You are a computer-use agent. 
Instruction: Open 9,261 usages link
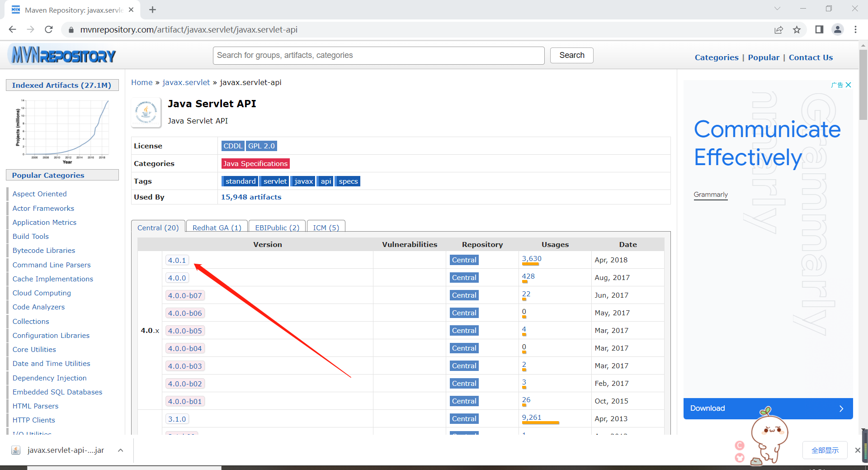[532, 418]
